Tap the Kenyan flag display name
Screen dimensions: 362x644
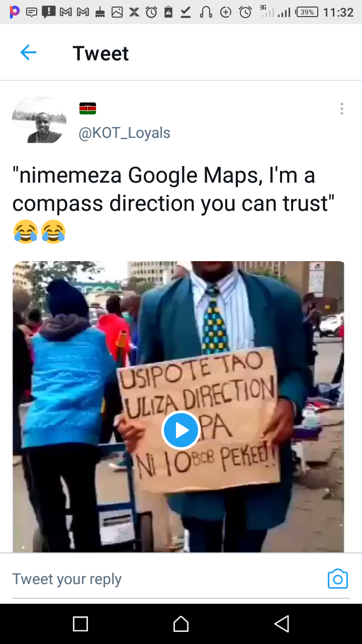[x=87, y=108]
